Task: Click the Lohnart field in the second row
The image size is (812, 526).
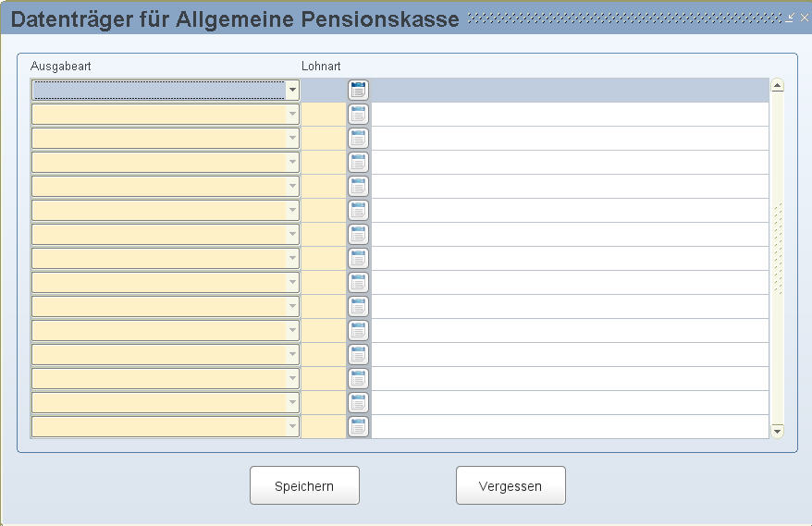Action: point(324,114)
